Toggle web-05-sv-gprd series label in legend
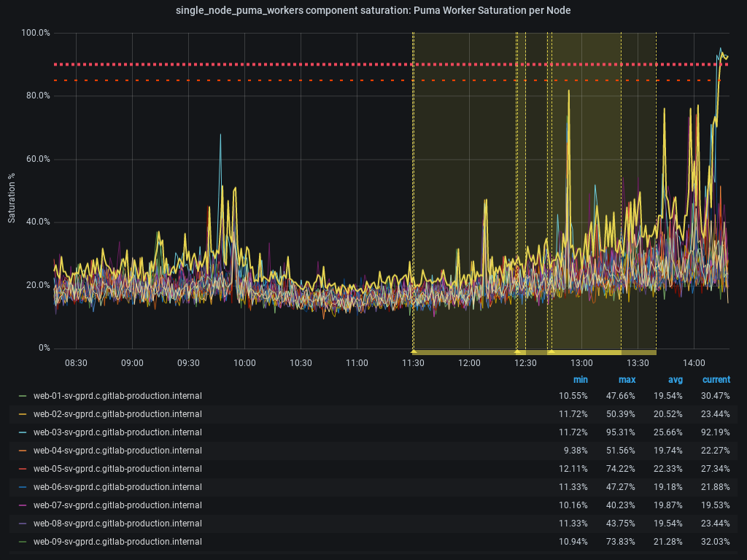Screen dimensions: 747x560 click(x=117, y=469)
